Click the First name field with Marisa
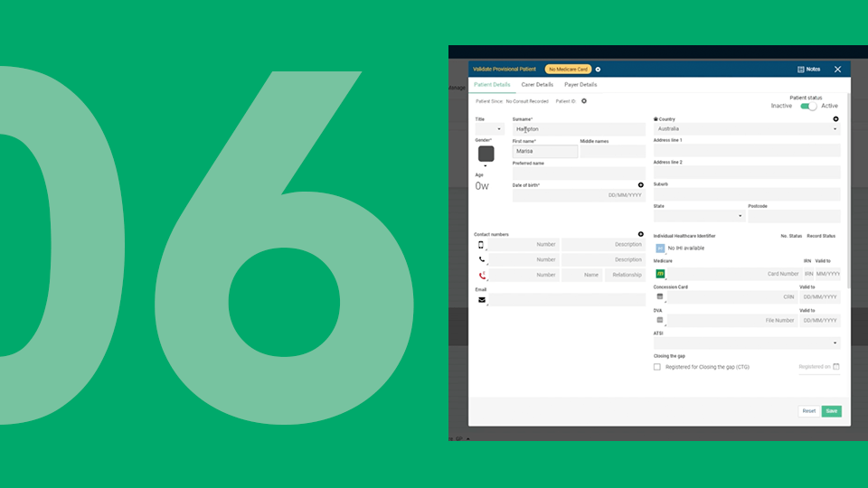 click(x=544, y=151)
